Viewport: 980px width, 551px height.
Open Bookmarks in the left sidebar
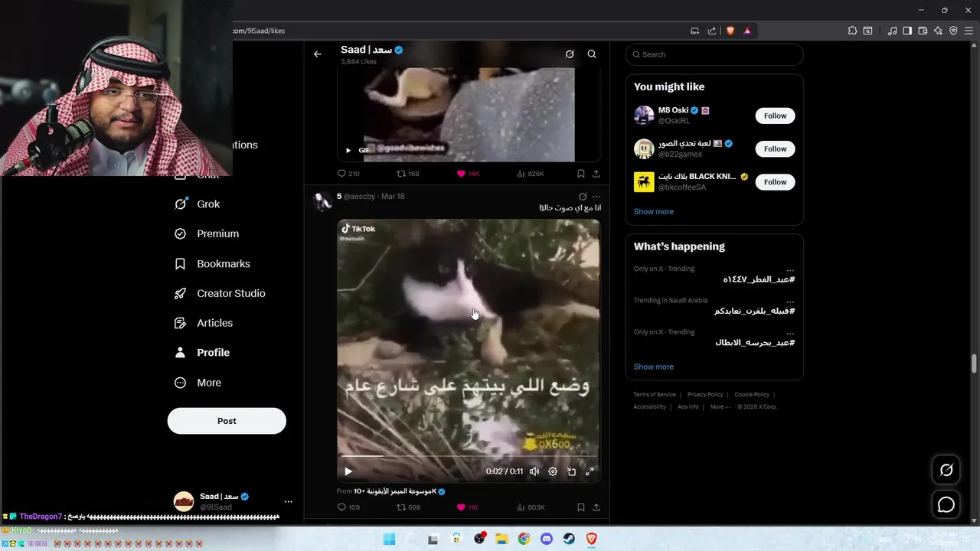pos(213,264)
